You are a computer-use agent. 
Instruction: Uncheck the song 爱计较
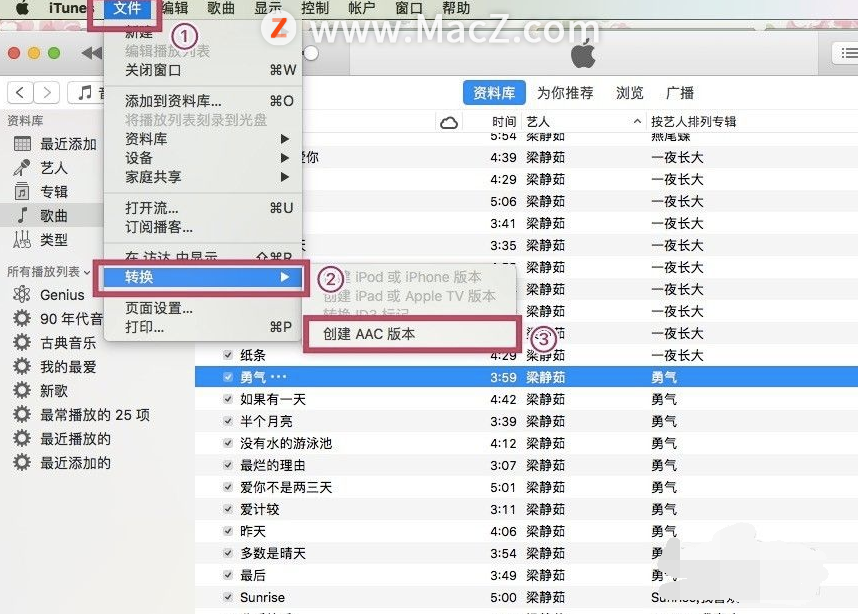(x=228, y=509)
